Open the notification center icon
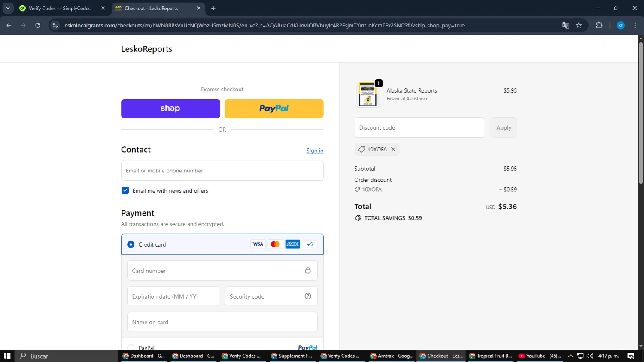The image size is (644, 362). click(x=631, y=356)
